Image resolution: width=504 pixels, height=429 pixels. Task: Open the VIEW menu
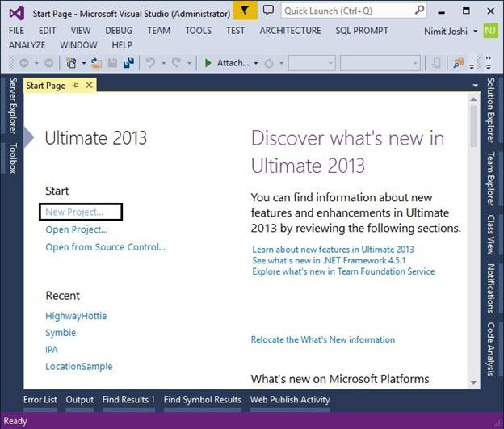[x=81, y=31]
